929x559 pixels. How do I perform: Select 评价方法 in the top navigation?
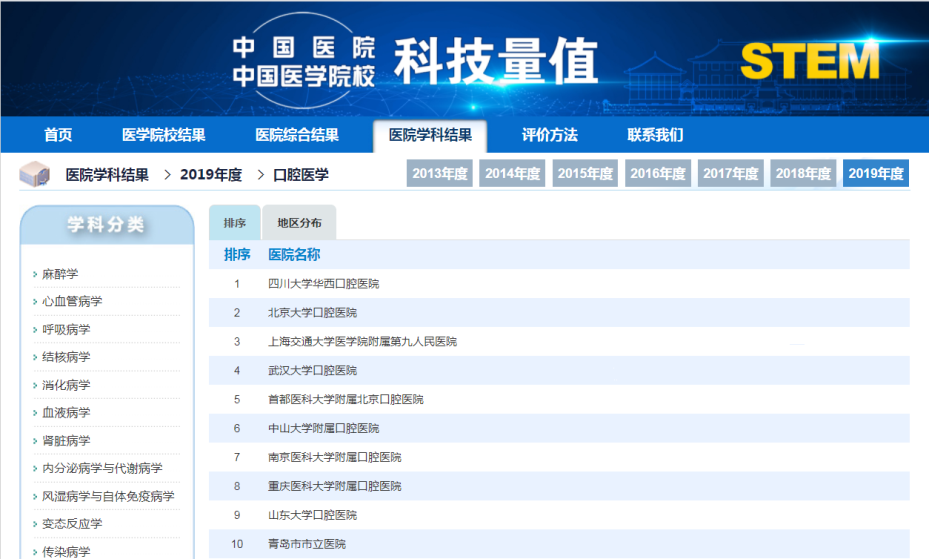coord(549,135)
